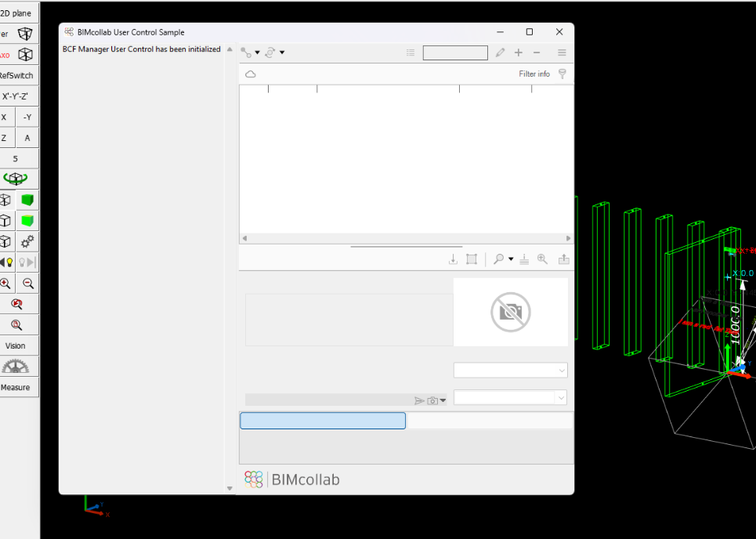Select the bright green solid cube shading
This screenshot has height=539, width=756.
(27, 221)
